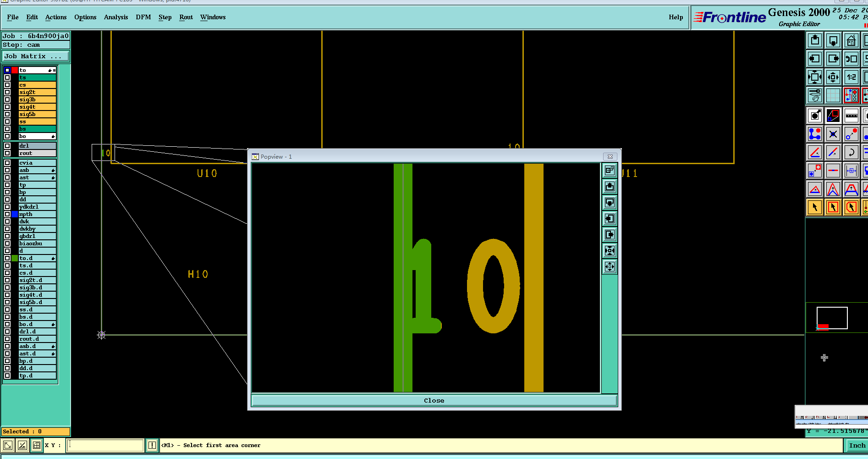This screenshot has width=868, height=459.
Task: Select the polygon area select arrow tool
Action: 852,207
